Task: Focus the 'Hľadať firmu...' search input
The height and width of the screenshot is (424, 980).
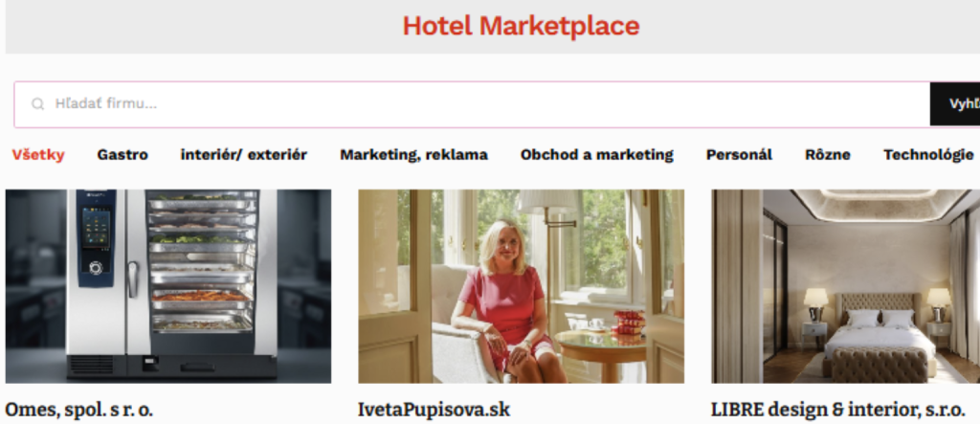Action: [472, 103]
